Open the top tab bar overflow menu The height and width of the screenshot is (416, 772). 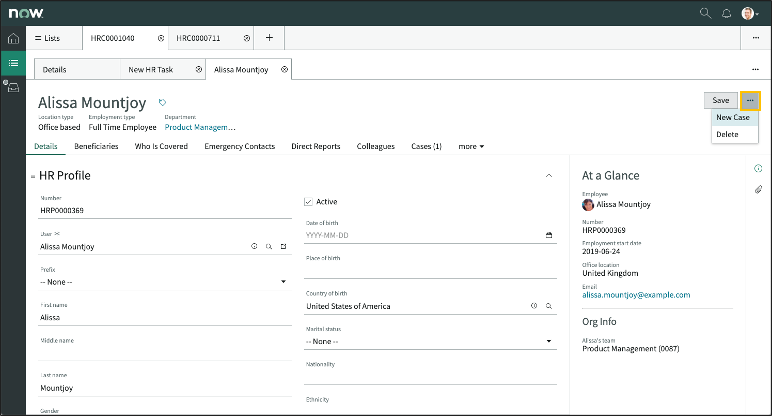click(756, 38)
